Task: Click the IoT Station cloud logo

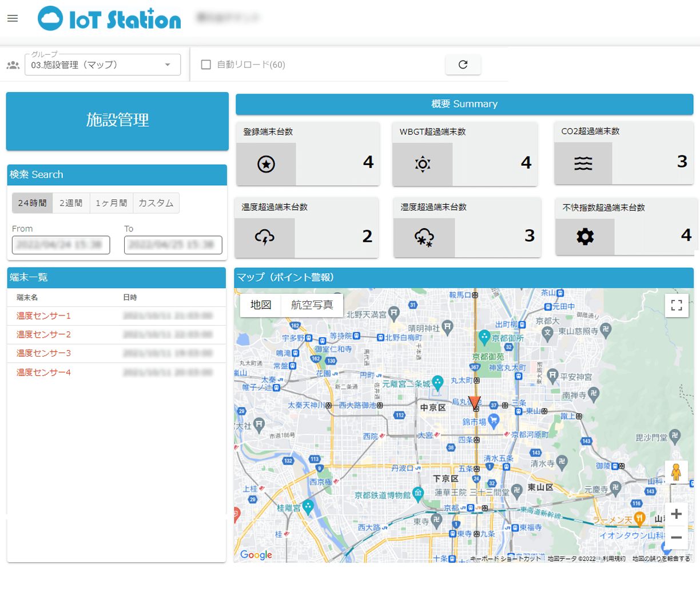Action: [x=50, y=18]
